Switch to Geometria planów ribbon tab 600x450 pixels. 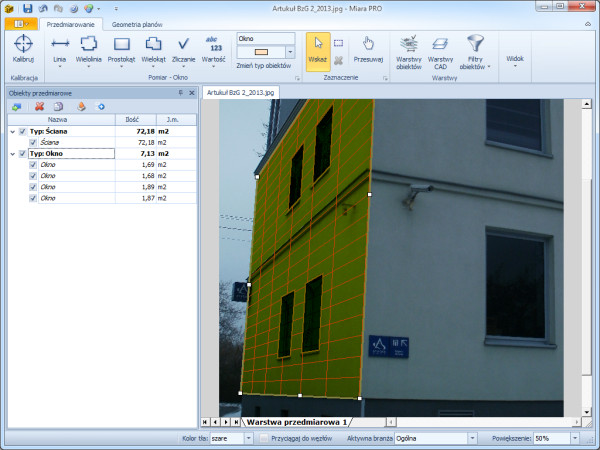tap(139, 22)
